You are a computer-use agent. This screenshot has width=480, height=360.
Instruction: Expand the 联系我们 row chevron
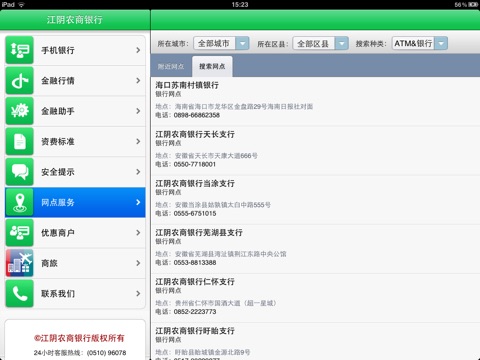[x=138, y=293]
